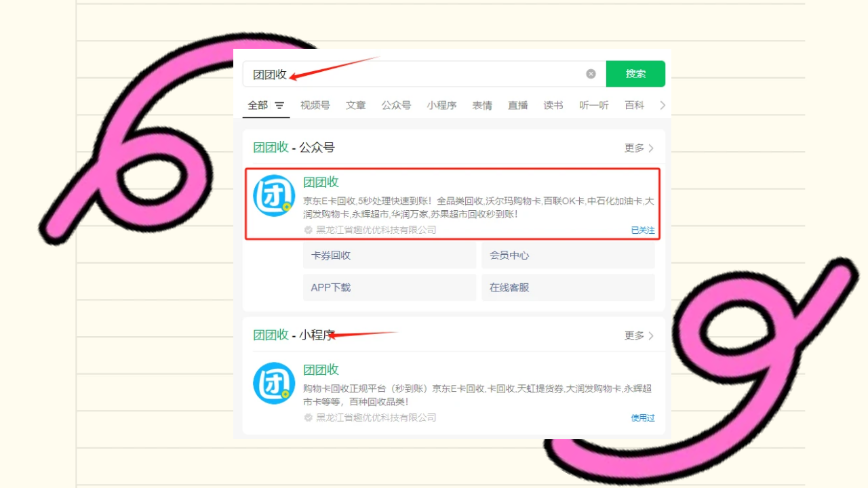This screenshot has height=488, width=868.
Task: Open the 卡券回收 menu button
Action: (389, 256)
